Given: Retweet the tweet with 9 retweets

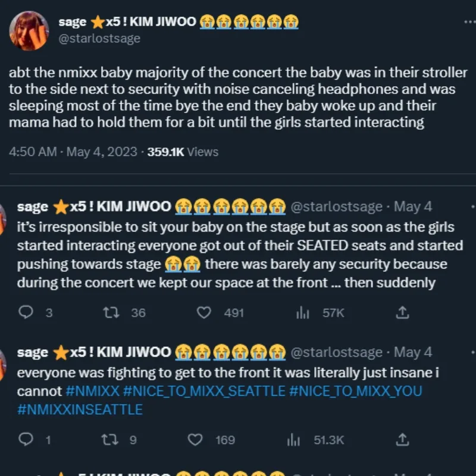Looking at the screenshot, I should click(111, 440).
